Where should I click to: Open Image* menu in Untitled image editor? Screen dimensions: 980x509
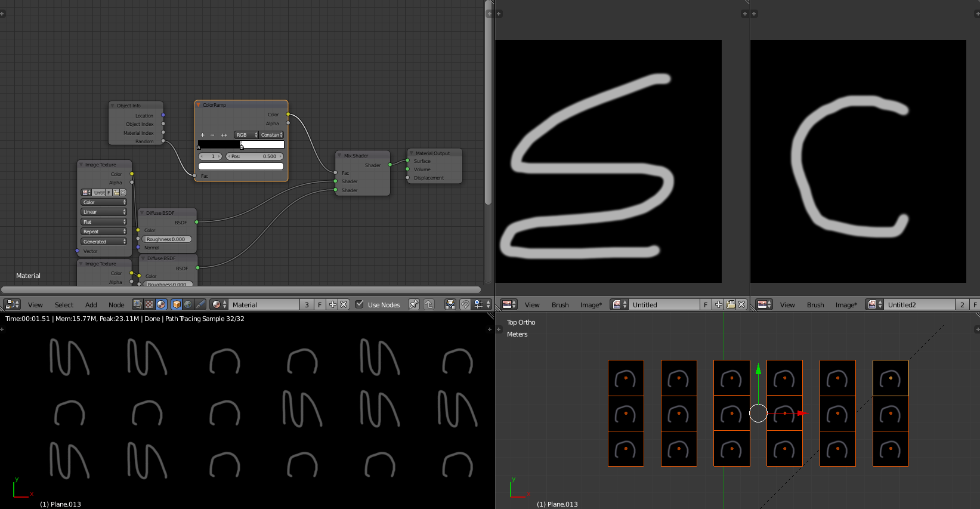(591, 305)
